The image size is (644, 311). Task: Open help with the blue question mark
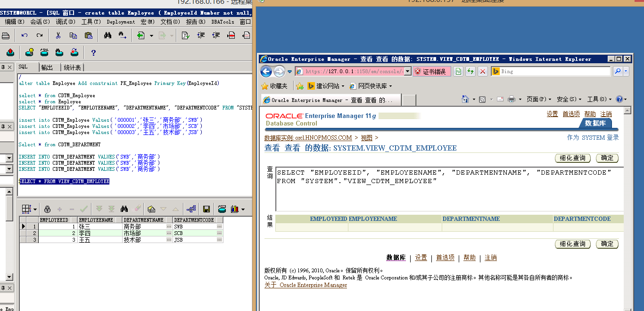[x=93, y=53]
